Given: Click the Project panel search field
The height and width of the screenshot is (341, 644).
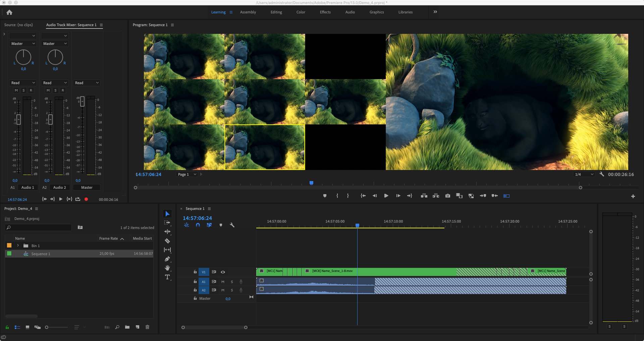Looking at the screenshot, I should 39,227.
